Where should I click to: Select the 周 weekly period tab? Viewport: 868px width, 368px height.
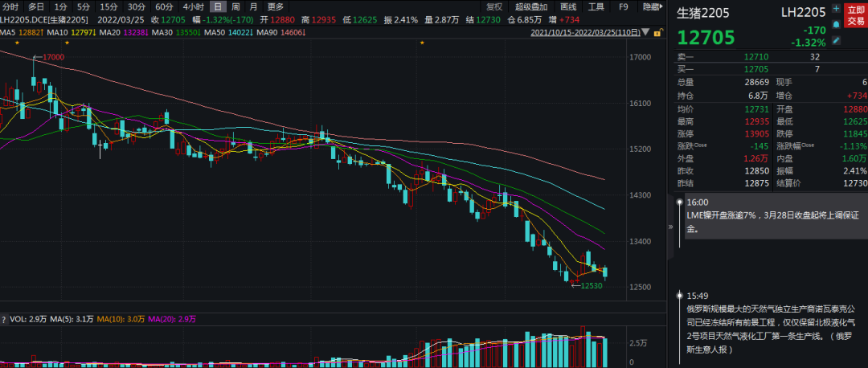point(235,7)
